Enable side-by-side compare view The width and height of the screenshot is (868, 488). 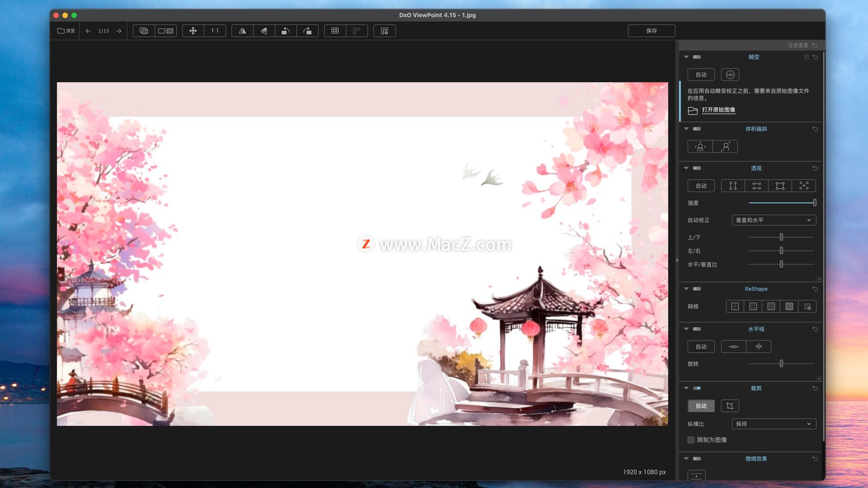tap(165, 31)
